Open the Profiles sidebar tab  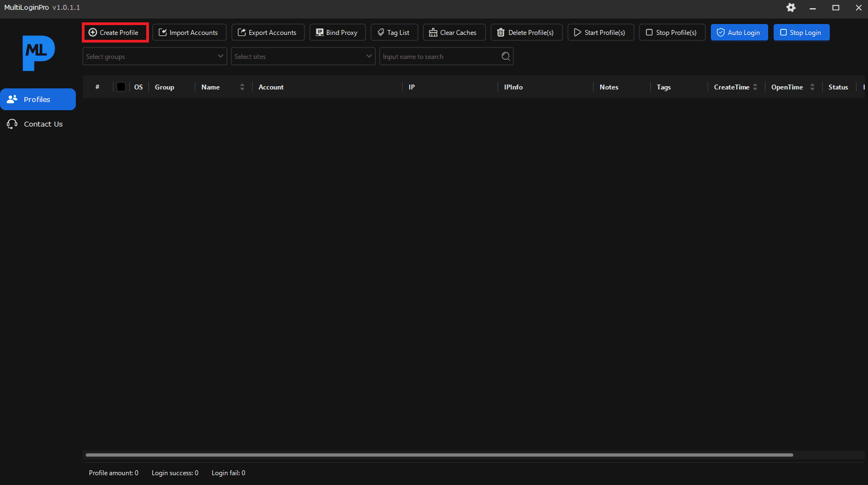point(38,99)
